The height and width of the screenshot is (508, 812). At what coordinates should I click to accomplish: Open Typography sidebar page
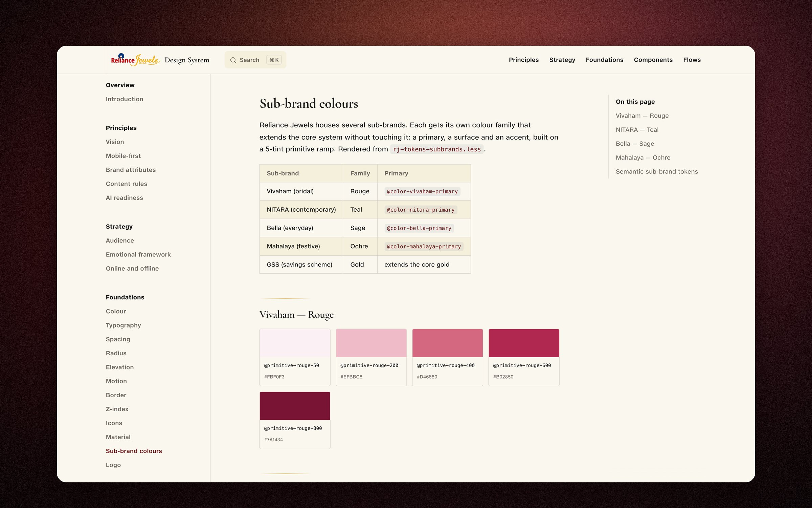point(123,325)
